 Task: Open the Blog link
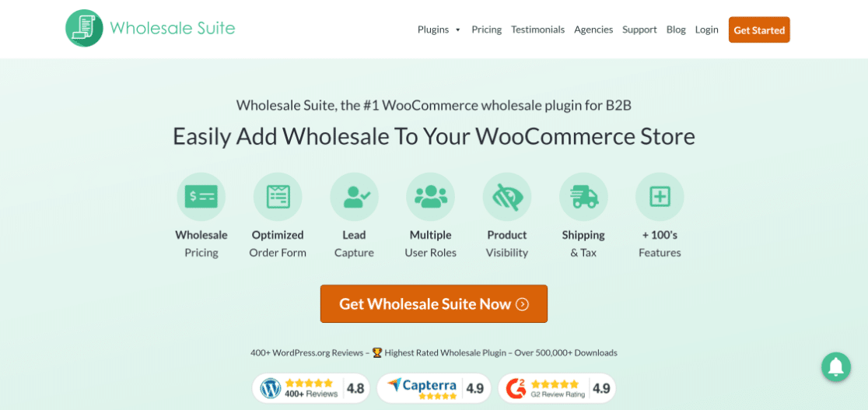676,30
